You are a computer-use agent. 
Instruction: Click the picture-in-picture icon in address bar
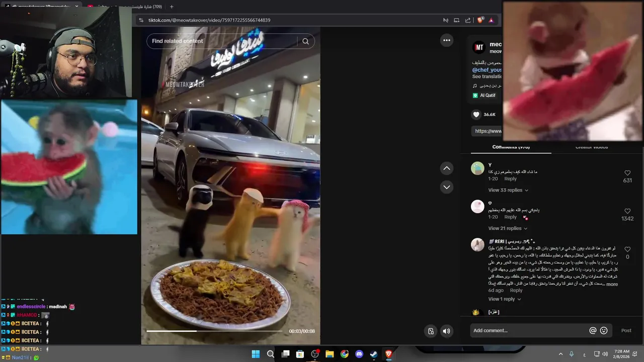(456, 20)
